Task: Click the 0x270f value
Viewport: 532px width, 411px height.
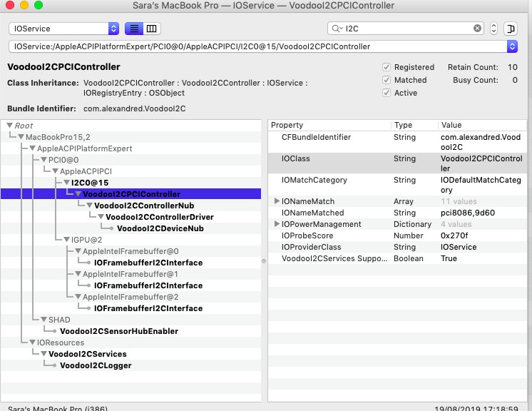Action: 454,235
